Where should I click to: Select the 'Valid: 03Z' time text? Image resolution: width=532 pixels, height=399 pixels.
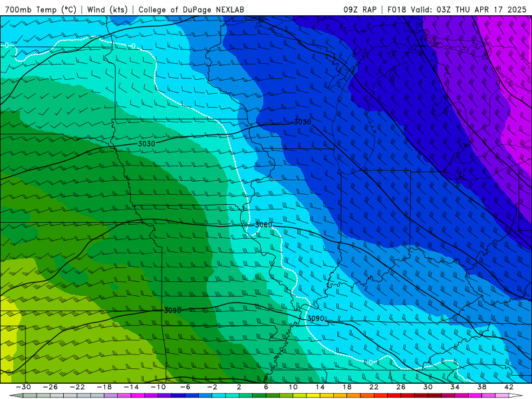[431, 9]
